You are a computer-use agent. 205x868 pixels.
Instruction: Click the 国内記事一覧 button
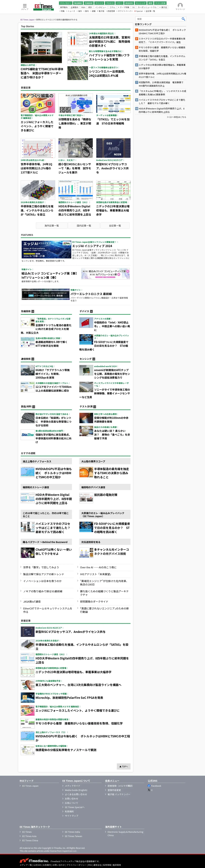pyautogui.click(x=84, y=226)
